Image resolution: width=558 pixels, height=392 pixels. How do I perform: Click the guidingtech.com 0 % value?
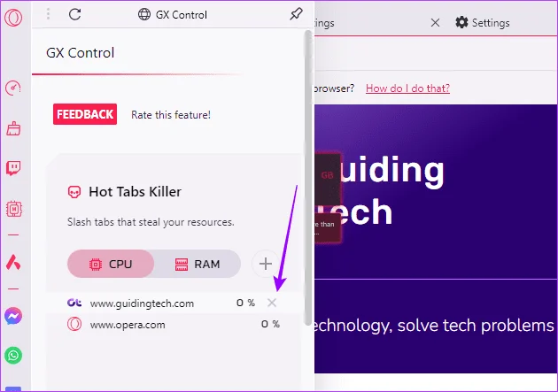[245, 303]
